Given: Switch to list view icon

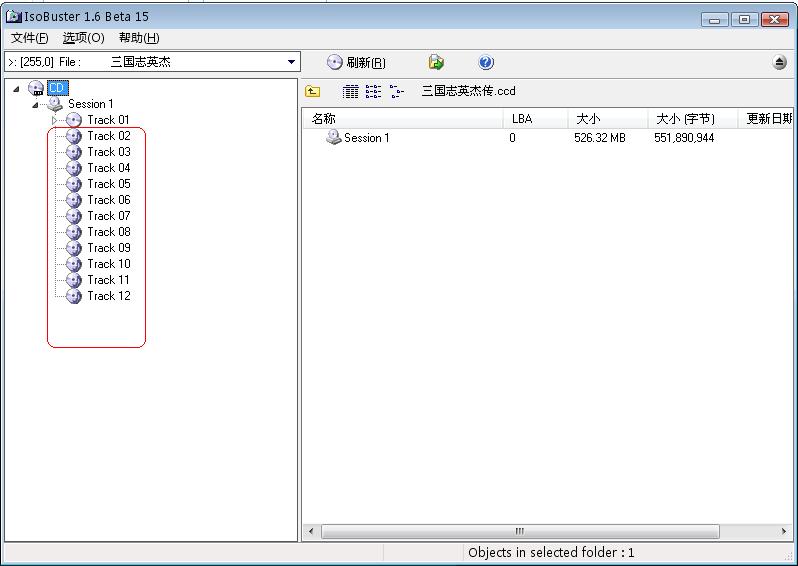Looking at the screenshot, I should tap(373, 91).
